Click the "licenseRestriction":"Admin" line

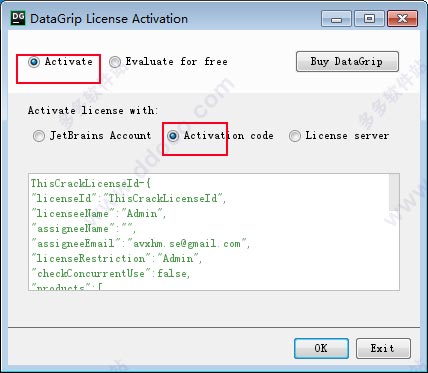117,259
